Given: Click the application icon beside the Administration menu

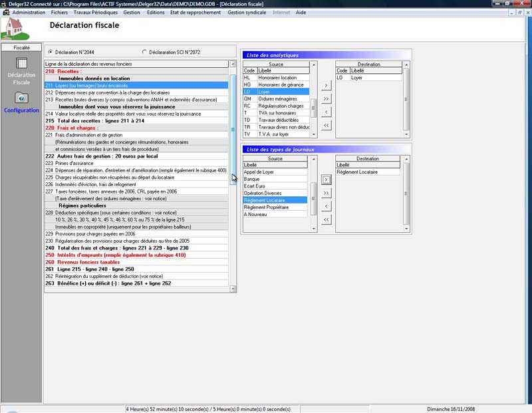Looking at the screenshot, I should 6,12.
